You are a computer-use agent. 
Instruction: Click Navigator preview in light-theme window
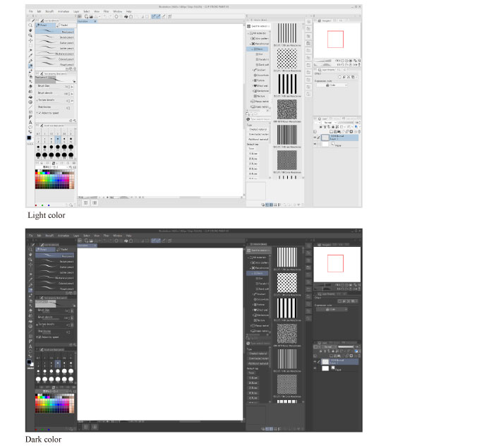(337, 40)
